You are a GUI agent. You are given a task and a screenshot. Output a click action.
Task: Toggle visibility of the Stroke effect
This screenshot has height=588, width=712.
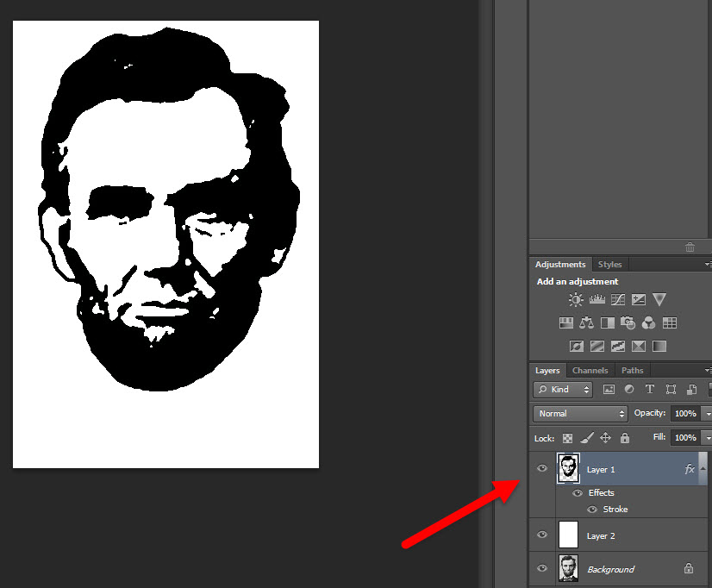click(592, 510)
